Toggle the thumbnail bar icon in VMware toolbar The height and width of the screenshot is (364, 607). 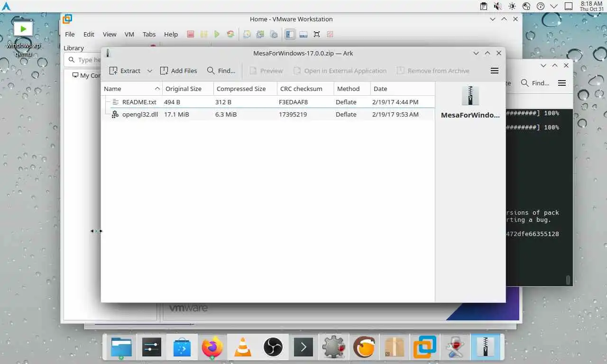[x=303, y=34]
